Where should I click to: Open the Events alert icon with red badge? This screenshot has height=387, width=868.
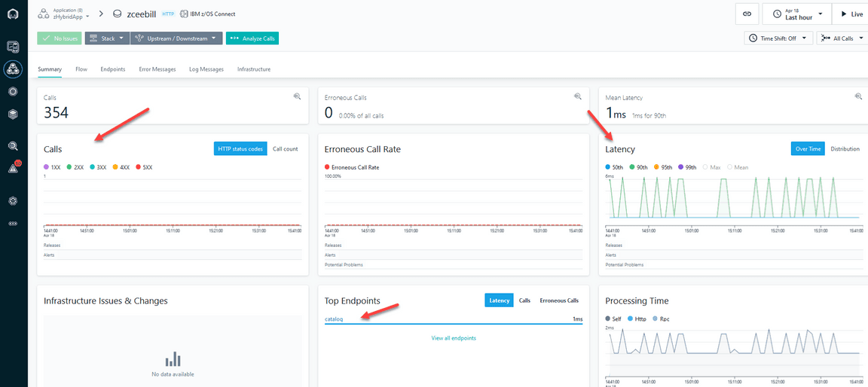pyautogui.click(x=14, y=169)
